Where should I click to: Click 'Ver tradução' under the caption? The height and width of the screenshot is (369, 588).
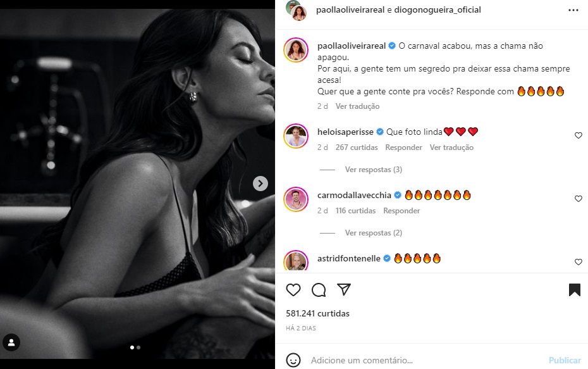357,106
